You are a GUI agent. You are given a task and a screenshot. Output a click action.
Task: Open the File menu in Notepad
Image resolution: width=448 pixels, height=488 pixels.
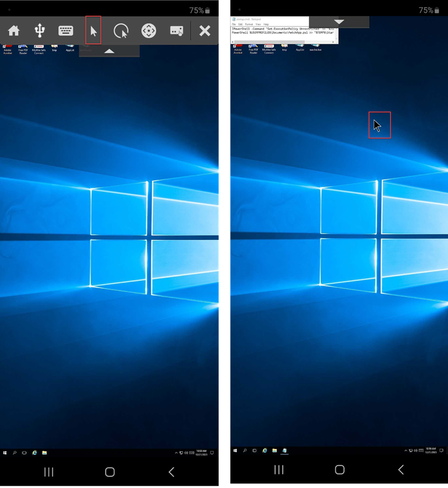234,24
